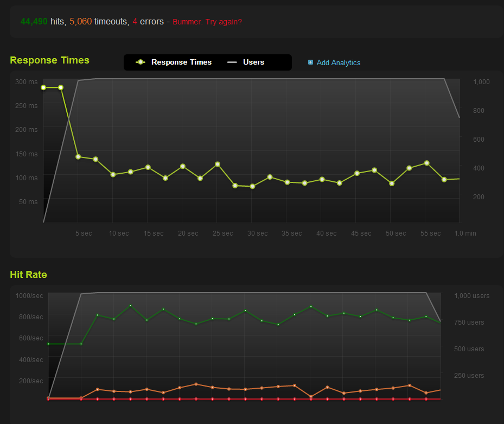Select the response time point at 55 sec
Viewport: 504px width, 424px height.
[426, 163]
